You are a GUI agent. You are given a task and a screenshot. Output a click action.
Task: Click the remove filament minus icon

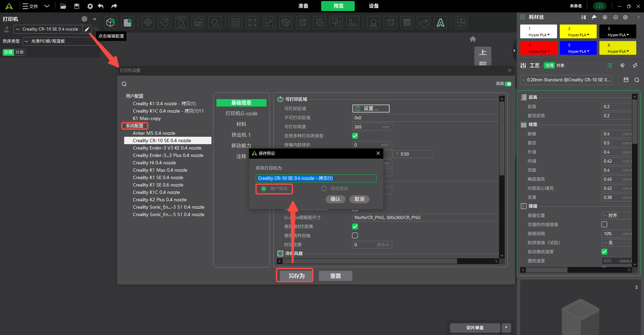point(615,17)
